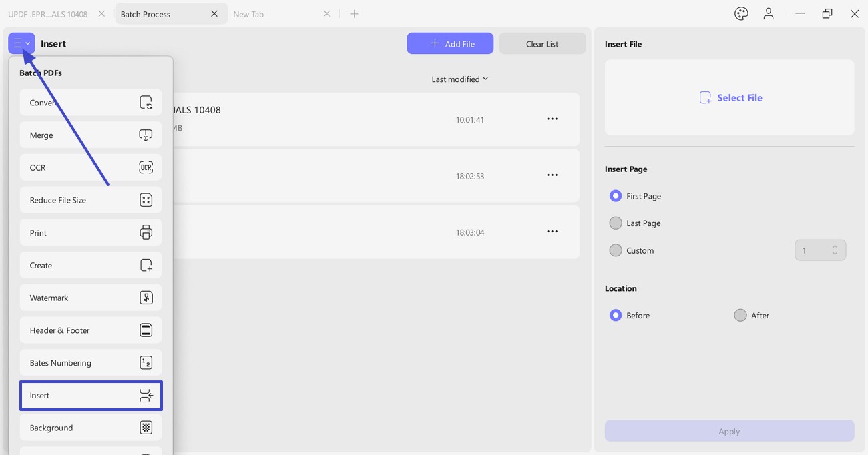Choose Create batch option
Image resolution: width=868 pixels, height=455 pixels.
coord(91,266)
